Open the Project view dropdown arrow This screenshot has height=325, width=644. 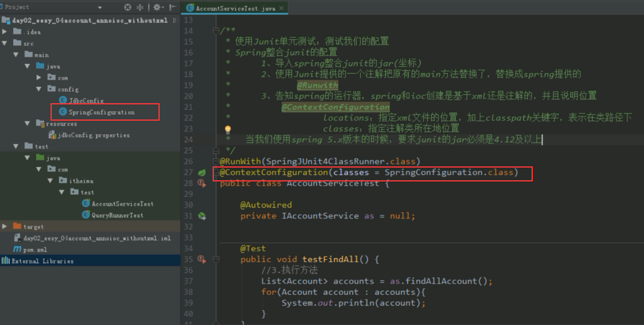click(x=100, y=7)
